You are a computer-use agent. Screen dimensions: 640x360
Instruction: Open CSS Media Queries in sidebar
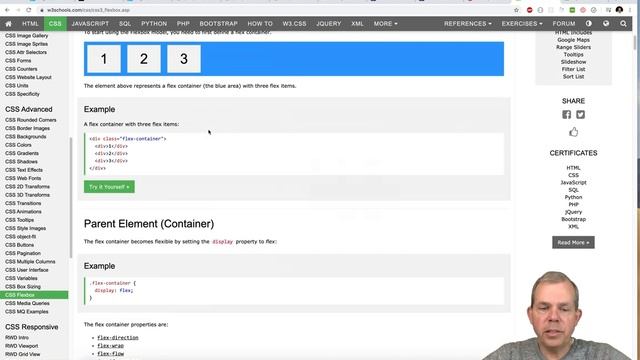tap(27, 303)
